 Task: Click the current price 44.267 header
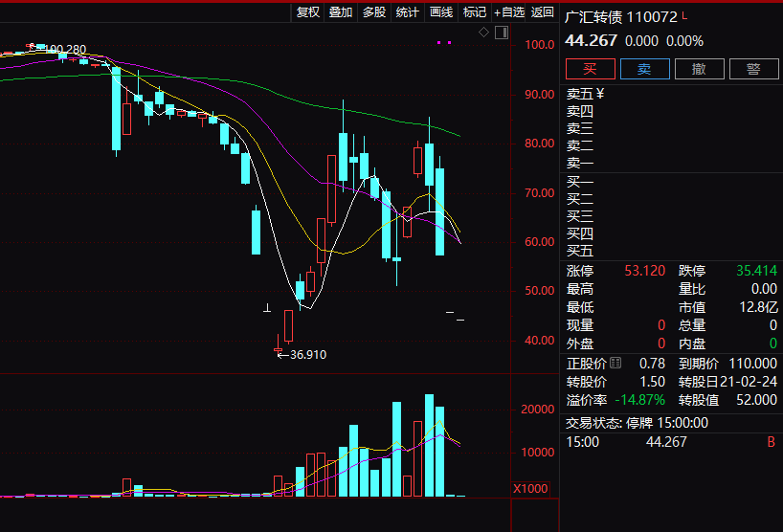click(591, 40)
